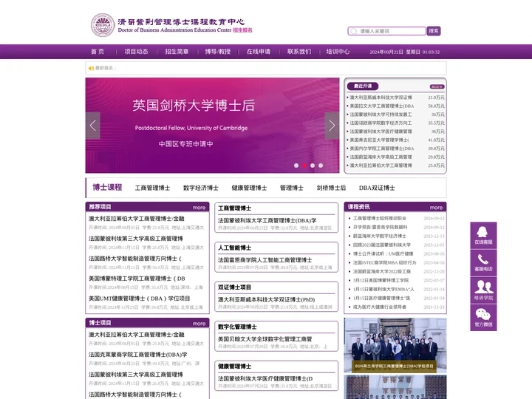Focus the keyword search input field
The width and height of the screenshot is (532, 399).
(386, 31)
